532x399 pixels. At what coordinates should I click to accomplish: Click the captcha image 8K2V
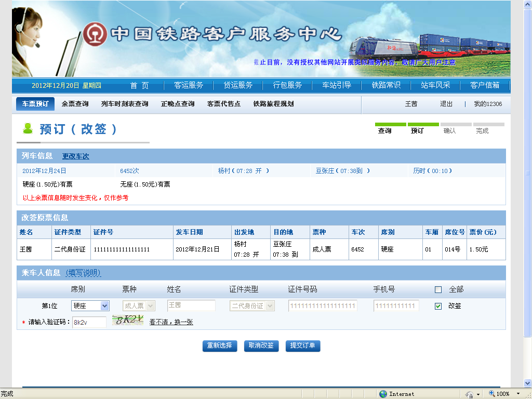[128, 320]
